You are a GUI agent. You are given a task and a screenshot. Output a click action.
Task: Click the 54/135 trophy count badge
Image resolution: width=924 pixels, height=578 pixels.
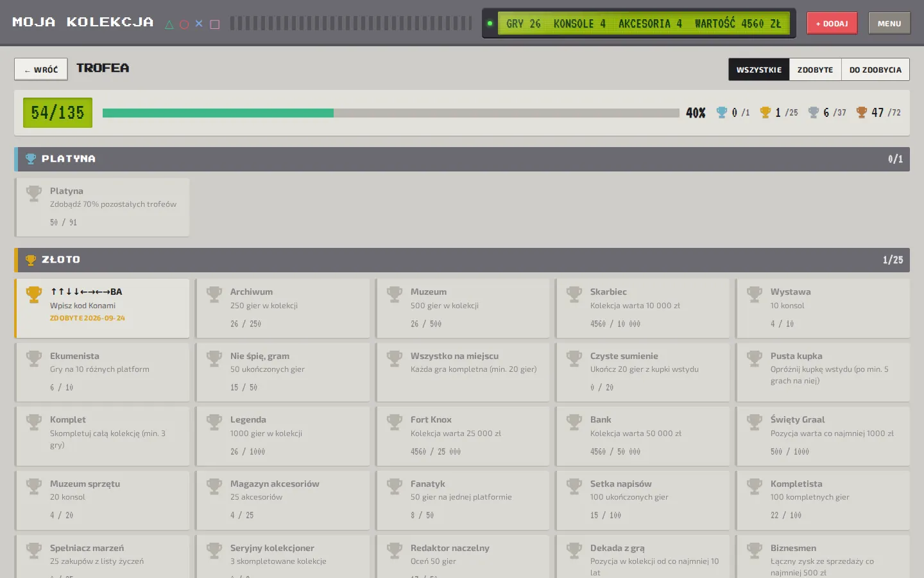58,113
